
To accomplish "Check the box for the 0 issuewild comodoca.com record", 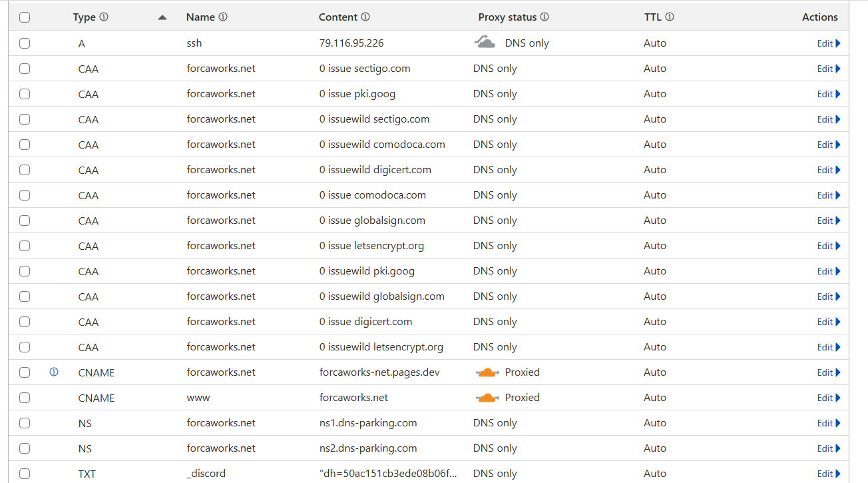I will [25, 145].
